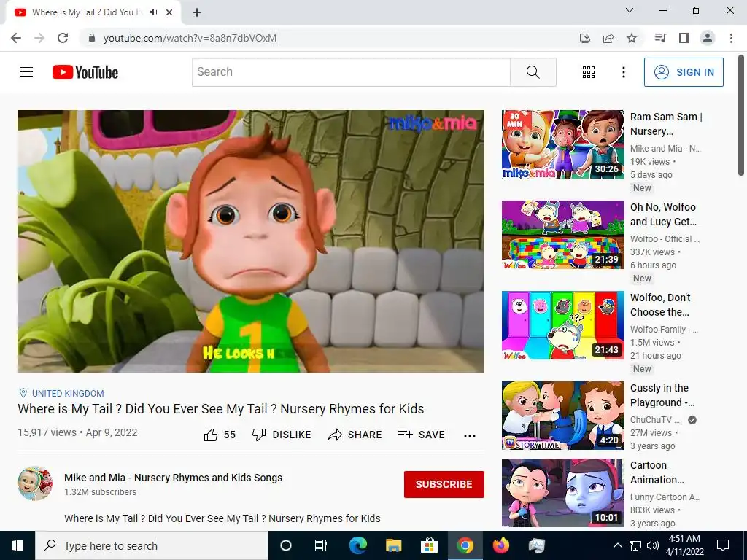Click Wolfoo - Official channel name
This screenshot has width=747, height=560.
[x=665, y=238]
